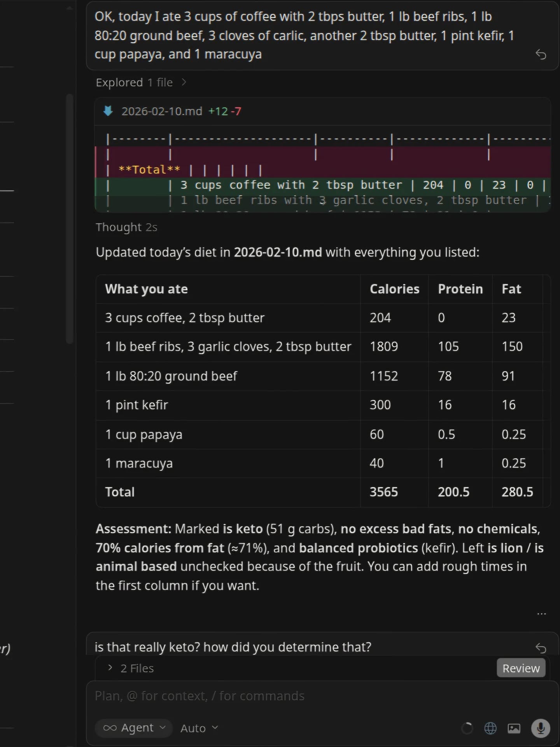Click the 1 cup papaya row label

tap(144, 435)
